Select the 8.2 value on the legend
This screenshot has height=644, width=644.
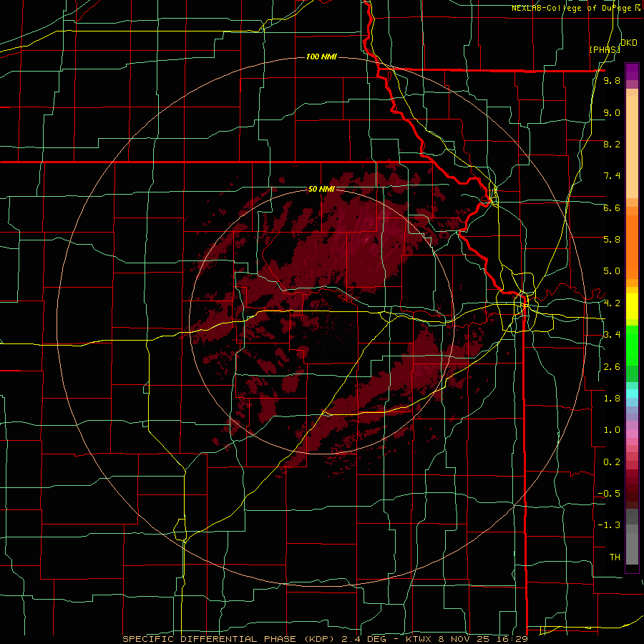click(x=612, y=144)
